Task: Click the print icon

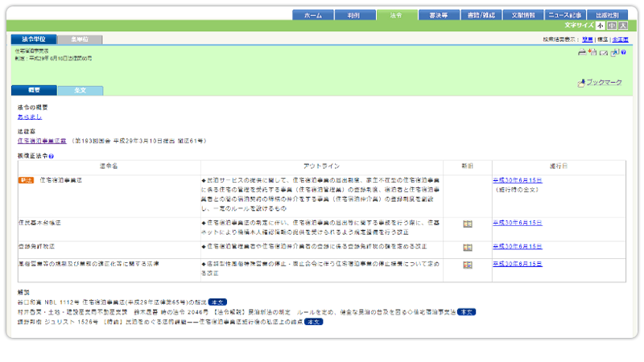Action: (x=581, y=52)
